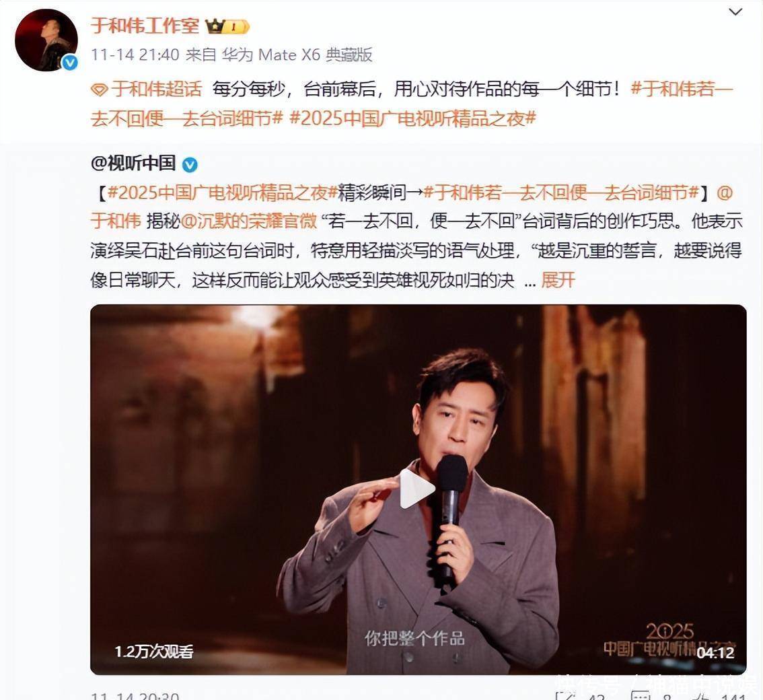Open hashtag #2025中国广电视听精品之夜# in top post
763x700 pixels.
click(412, 118)
